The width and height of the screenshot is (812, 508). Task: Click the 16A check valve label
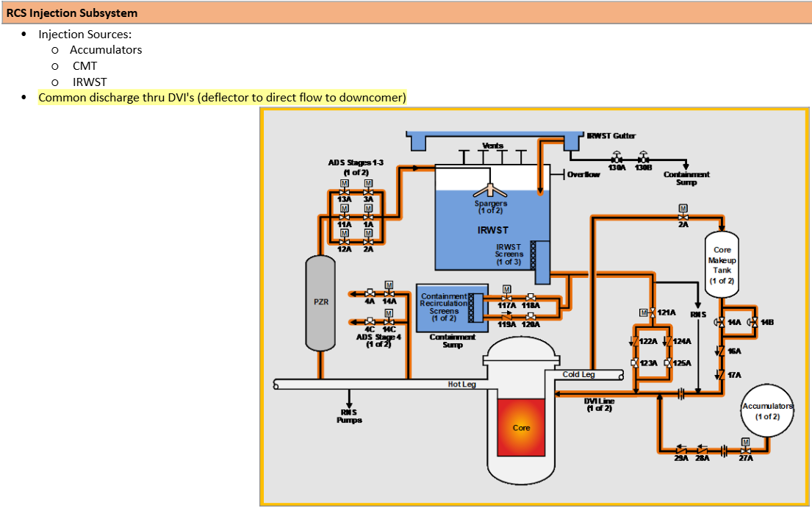click(x=734, y=351)
